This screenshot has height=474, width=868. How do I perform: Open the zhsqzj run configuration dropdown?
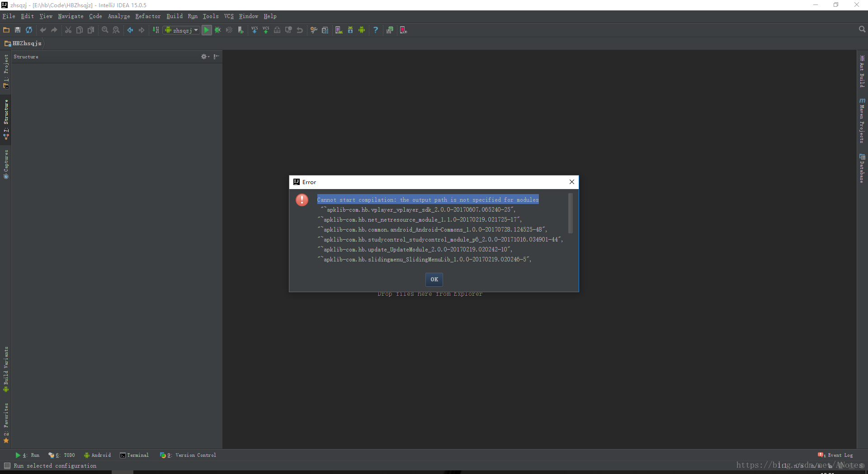[x=181, y=30]
